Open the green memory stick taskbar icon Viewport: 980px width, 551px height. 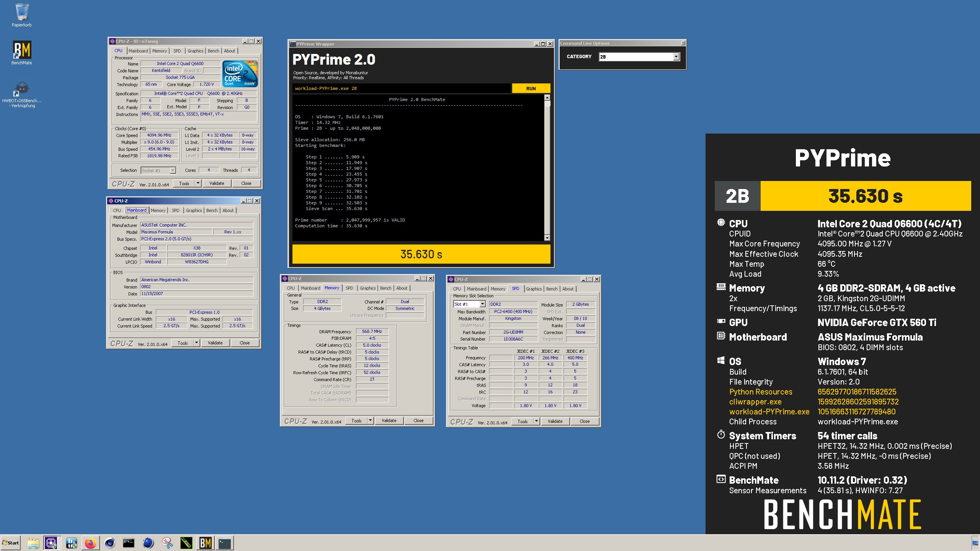186,543
